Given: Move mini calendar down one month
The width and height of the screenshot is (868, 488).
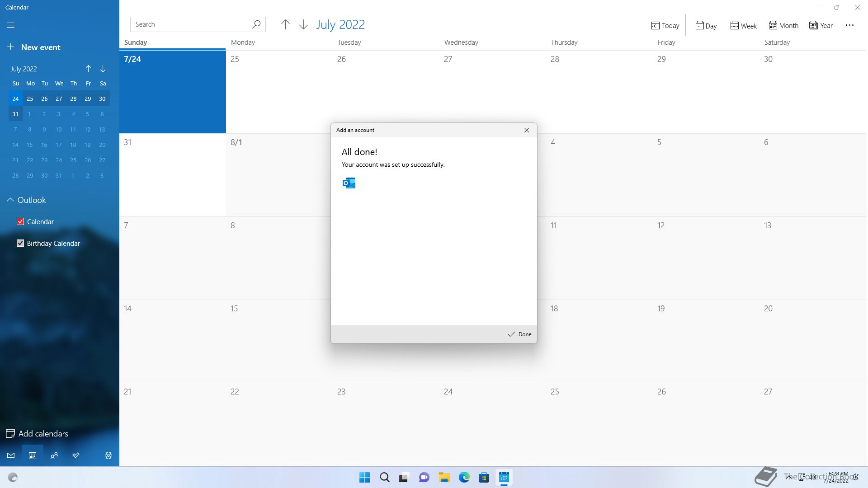Looking at the screenshot, I should (103, 69).
